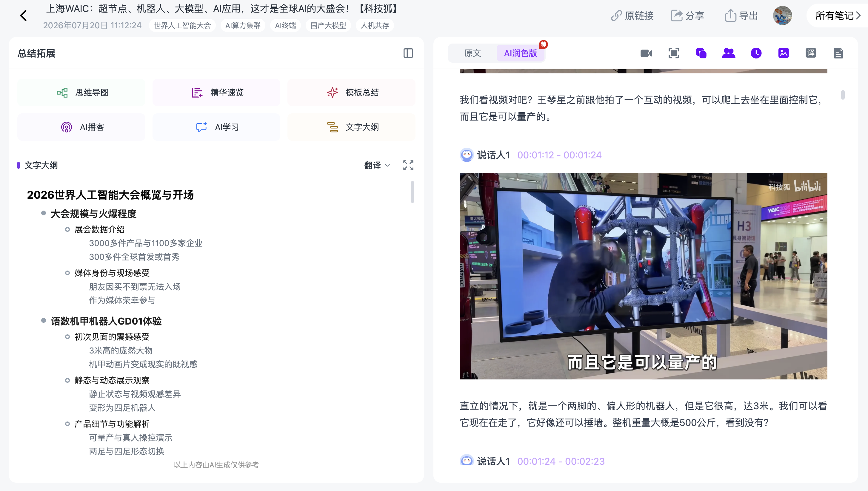Screen dimensions: 868x491
Task: Click the copy transcript icon
Action: coord(701,53)
